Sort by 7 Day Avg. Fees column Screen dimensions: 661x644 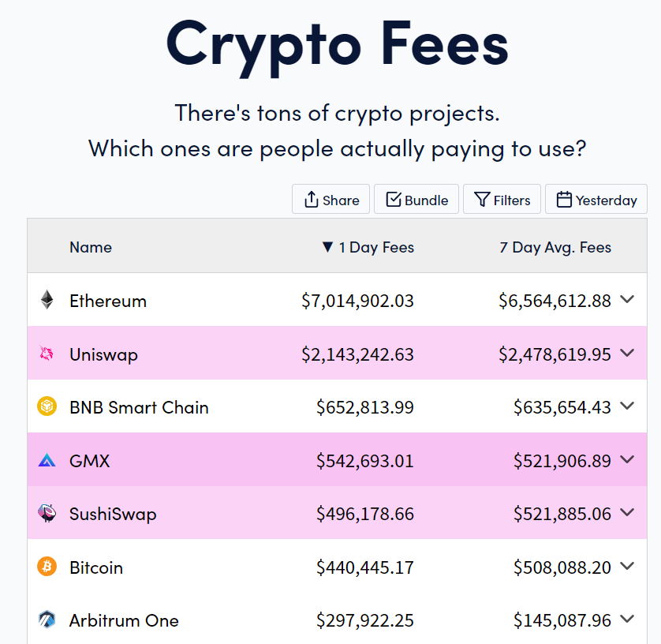[555, 247]
